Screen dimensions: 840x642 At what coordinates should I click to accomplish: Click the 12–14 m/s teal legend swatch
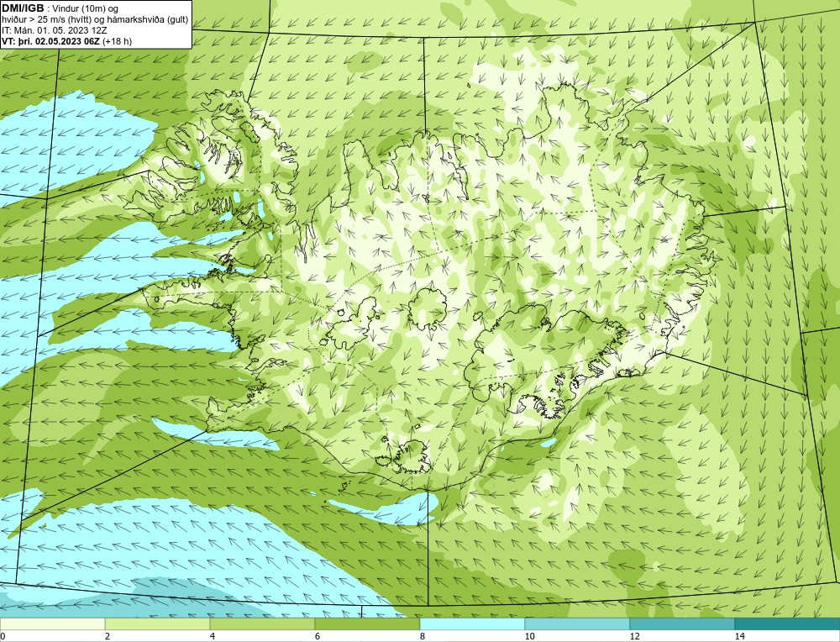pos(682,624)
